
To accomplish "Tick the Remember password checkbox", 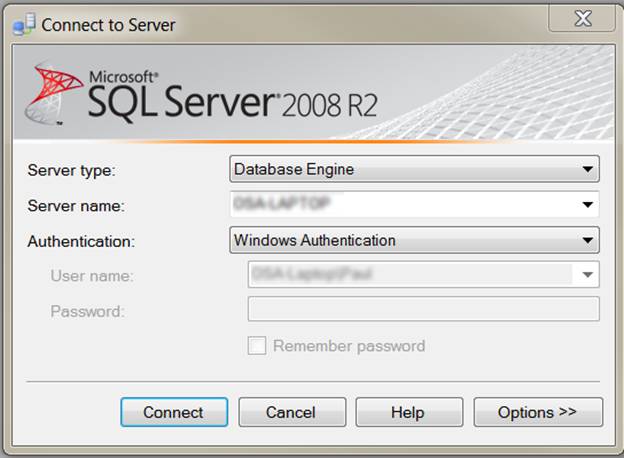I will (257, 345).
